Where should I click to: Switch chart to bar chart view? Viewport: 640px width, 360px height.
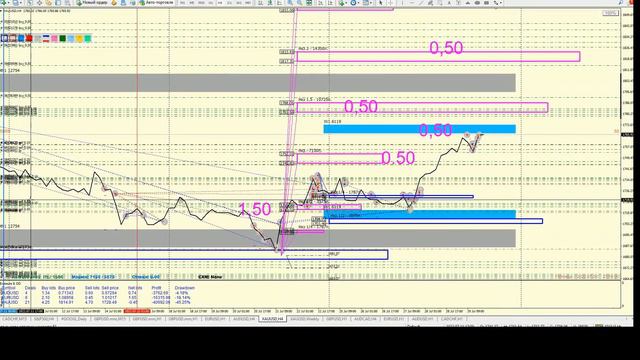point(260,2)
